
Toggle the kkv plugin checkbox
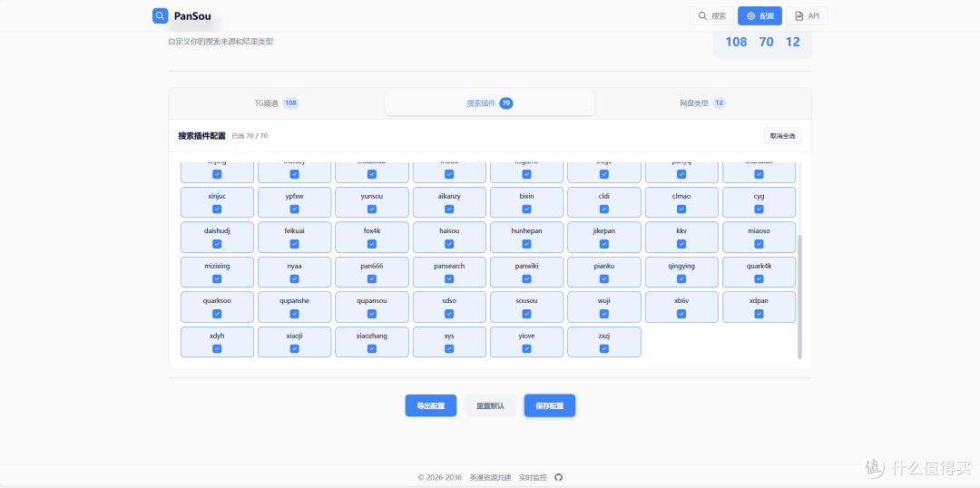tap(681, 244)
